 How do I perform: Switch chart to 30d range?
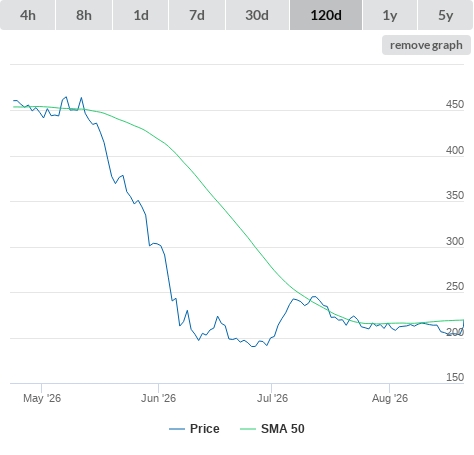tap(257, 15)
